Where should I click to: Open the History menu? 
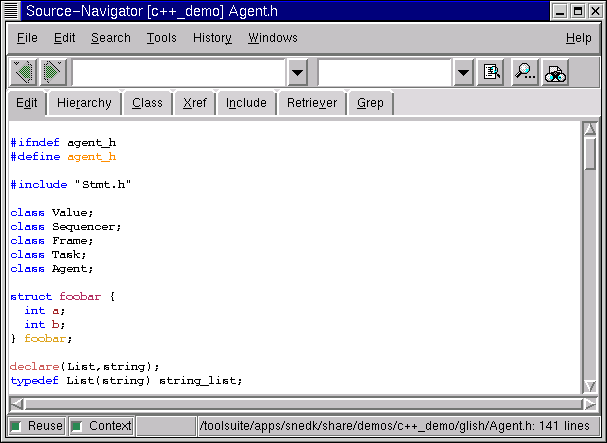pos(212,38)
